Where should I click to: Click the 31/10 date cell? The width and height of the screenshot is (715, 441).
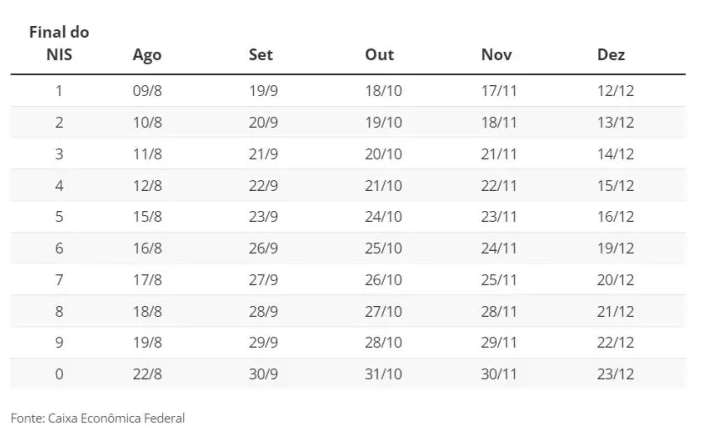[x=384, y=374]
